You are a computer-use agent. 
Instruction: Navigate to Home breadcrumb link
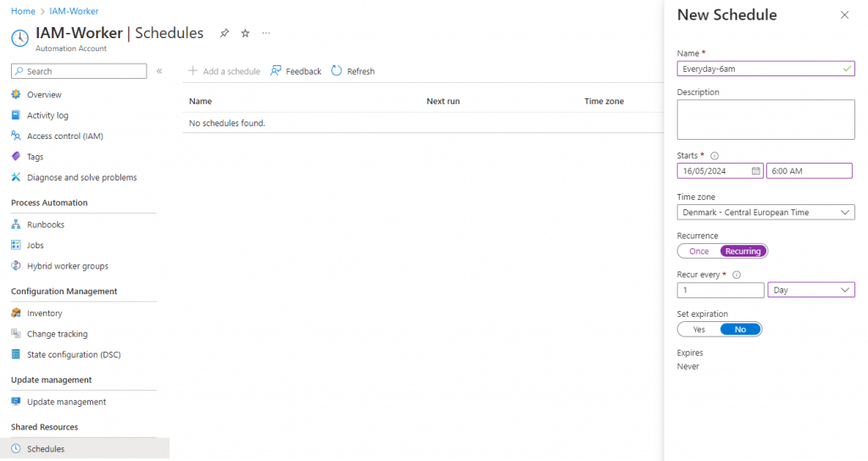pos(23,11)
